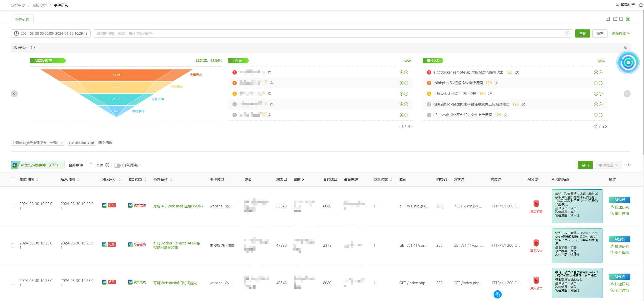Screen dimensions: 644x301
Task: Open the 解码助手 decoder assistant
Action: (625, 5)
